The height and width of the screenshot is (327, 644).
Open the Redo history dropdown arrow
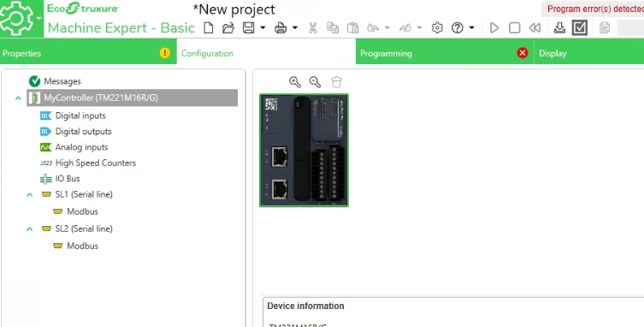click(419, 28)
